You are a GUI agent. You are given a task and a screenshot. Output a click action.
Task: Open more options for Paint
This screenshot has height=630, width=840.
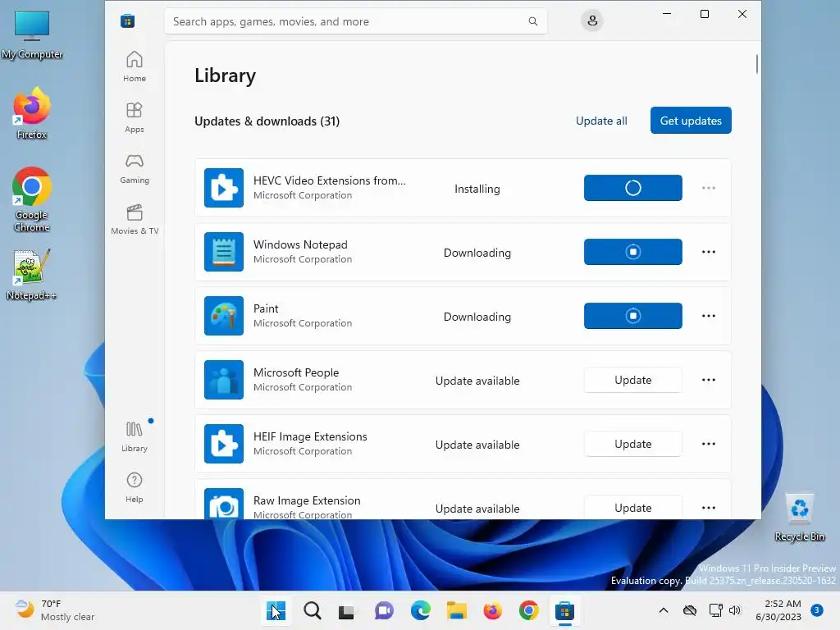[x=708, y=316]
